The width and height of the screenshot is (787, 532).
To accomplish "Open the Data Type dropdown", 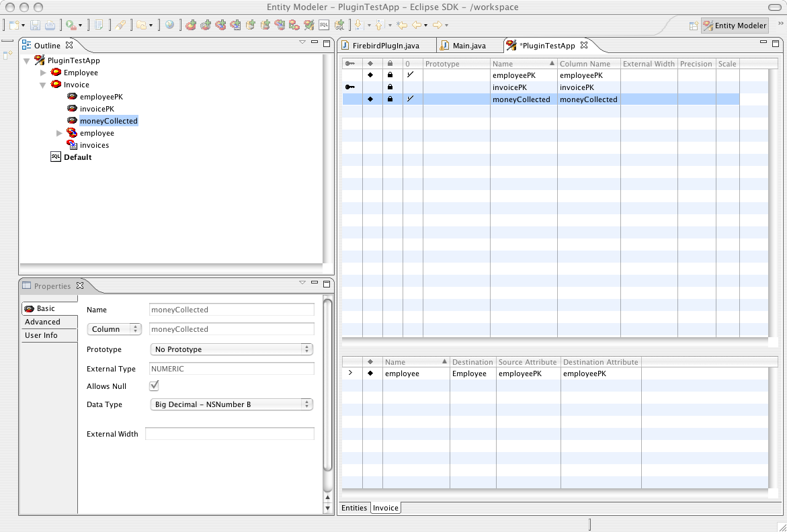I will [231, 404].
